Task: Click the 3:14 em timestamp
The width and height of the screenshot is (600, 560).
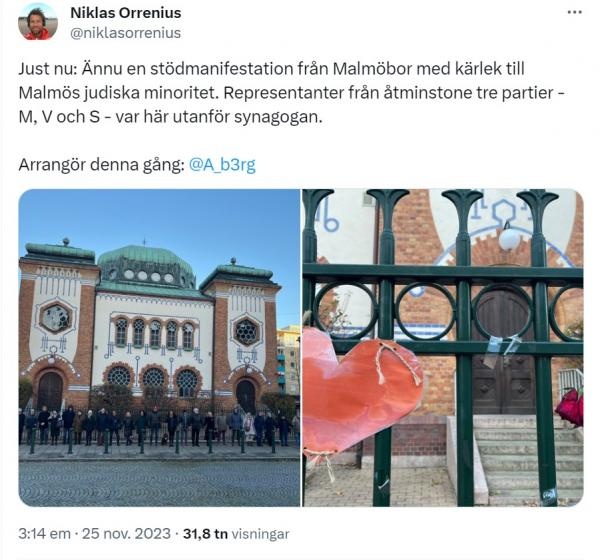Action: click(44, 534)
